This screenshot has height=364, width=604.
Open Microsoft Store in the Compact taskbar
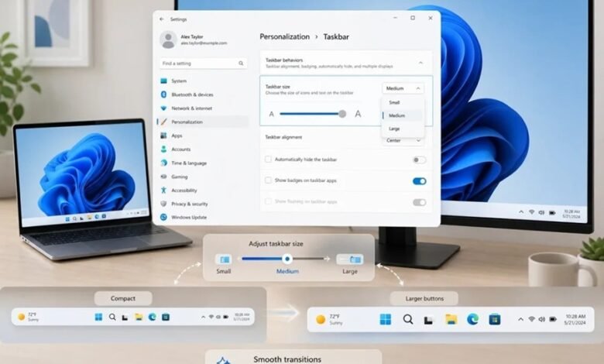166,317
